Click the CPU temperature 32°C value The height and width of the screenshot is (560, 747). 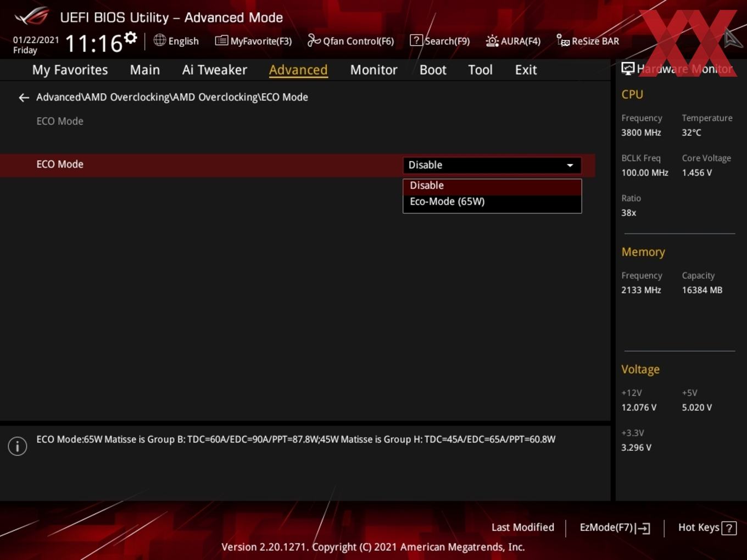(692, 132)
